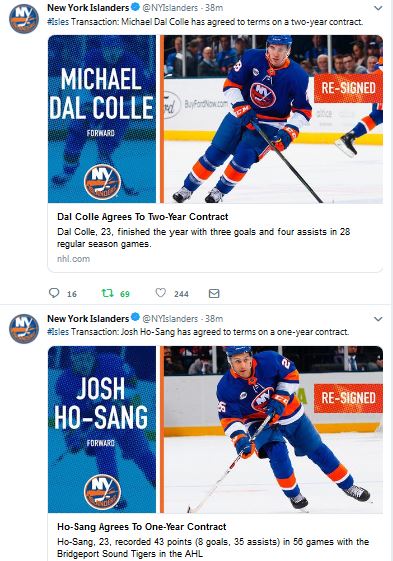The height and width of the screenshot is (561, 393).
Task: Click @NYIslanders handle on first tweet
Action: (x=170, y=8)
